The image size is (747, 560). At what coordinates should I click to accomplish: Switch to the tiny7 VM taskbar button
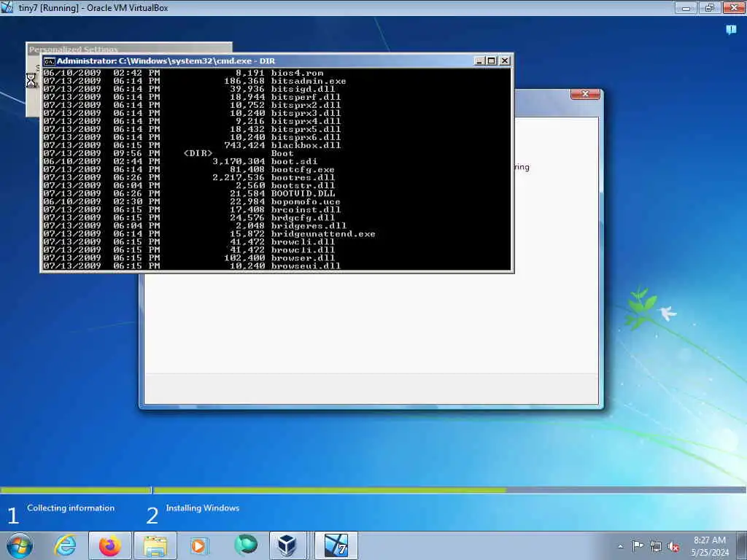click(x=336, y=545)
